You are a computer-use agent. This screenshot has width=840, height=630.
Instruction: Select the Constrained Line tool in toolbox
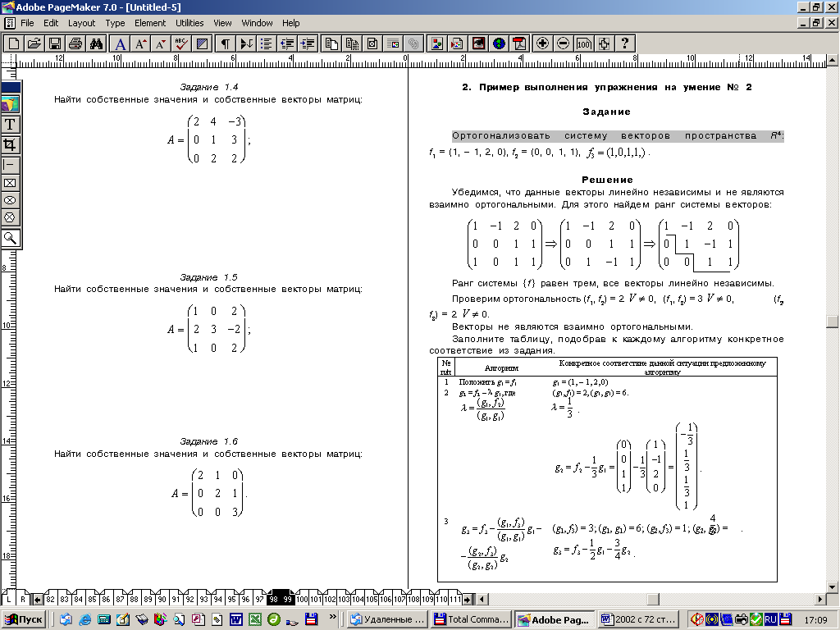point(10,164)
